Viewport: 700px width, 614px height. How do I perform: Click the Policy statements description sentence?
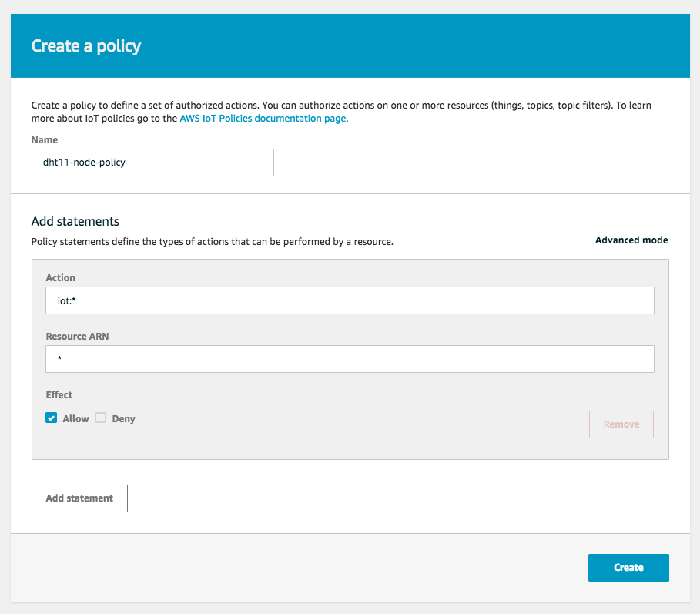pos(213,242)
